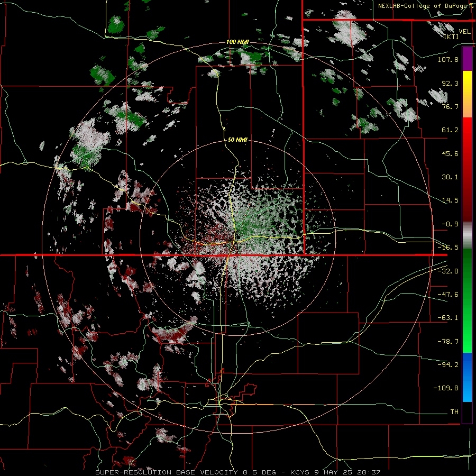
Task: Click the [KT] units label
Action: click(452, 36)
